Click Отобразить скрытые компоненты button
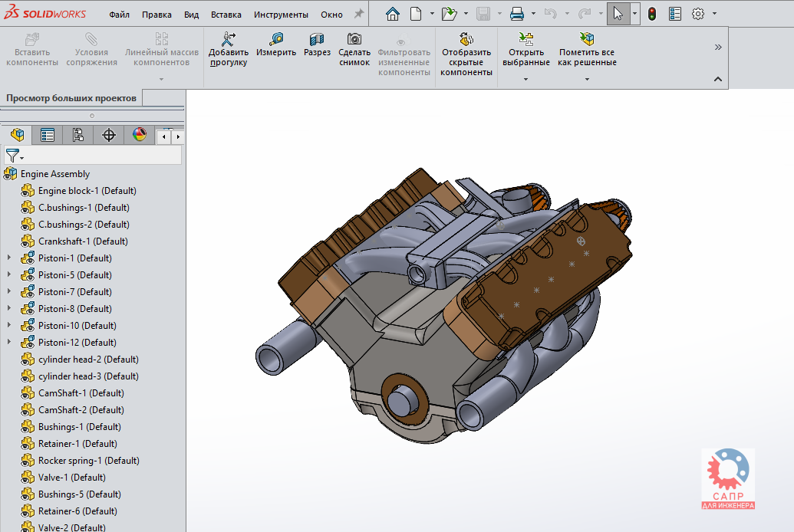The height and width of the screenshot is (532, 794). tap(466, 54)
